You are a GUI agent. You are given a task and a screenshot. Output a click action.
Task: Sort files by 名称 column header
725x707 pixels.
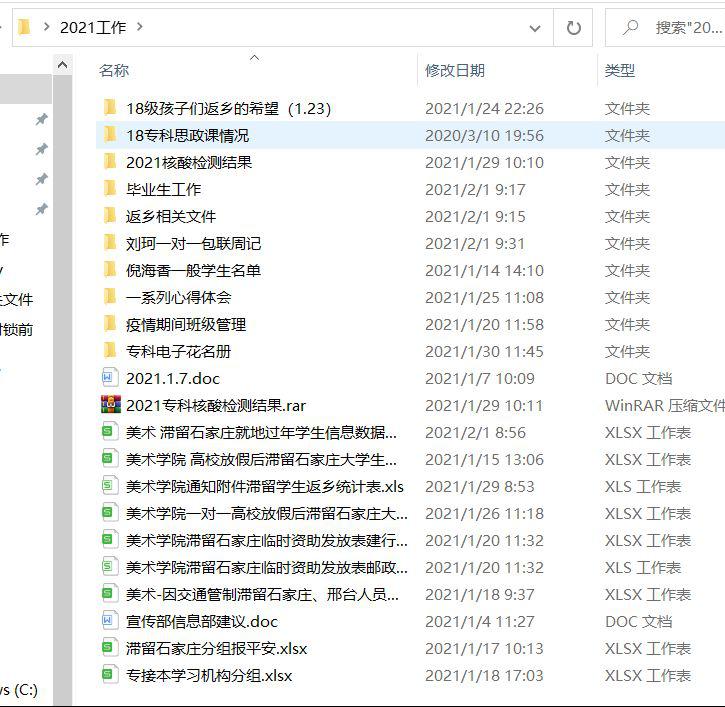114,71
